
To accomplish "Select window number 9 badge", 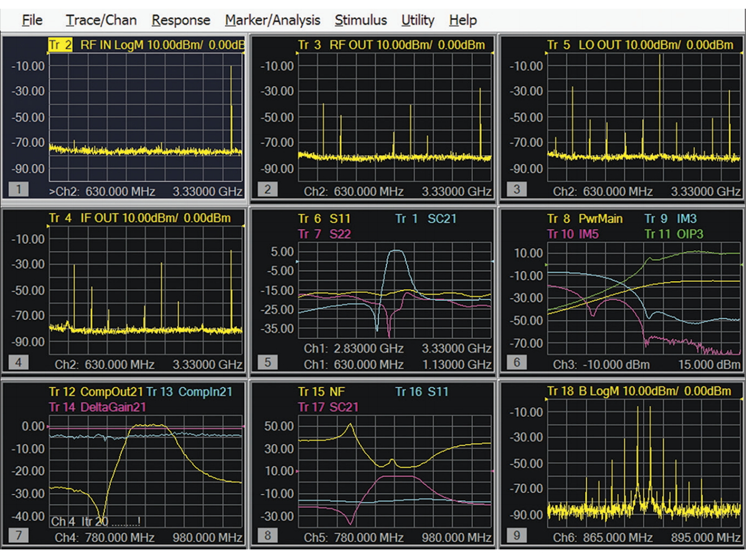I will [x=517, y=535].
